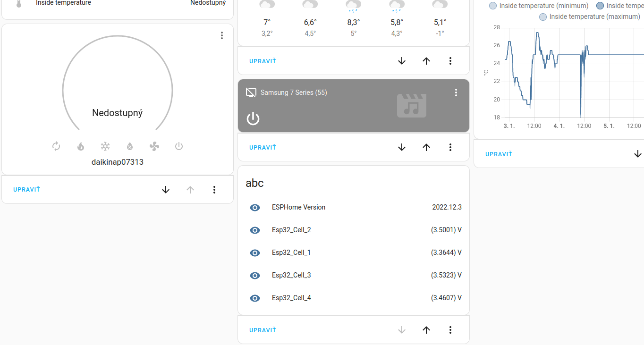Move weather forecast card up
Image resolution: width=644 pixels, height=345 pixels.
tap(426, 61)
